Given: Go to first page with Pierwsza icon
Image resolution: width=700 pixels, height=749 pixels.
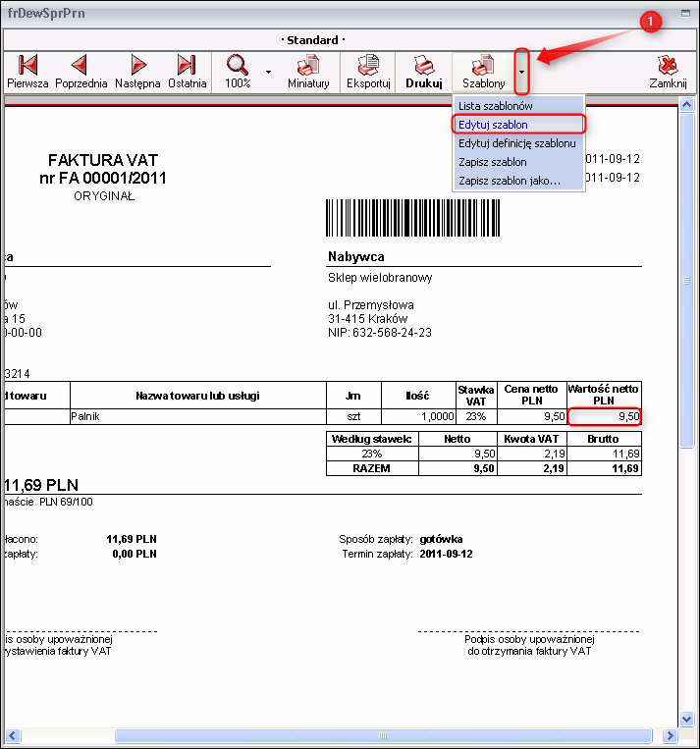Looking at the screenshot, I should (x=27, y=72).
